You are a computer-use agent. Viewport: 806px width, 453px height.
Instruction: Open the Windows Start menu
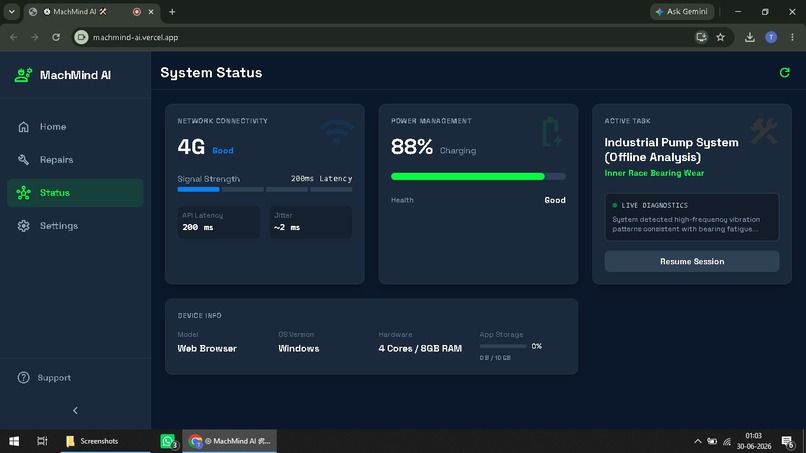pos(14,441)
